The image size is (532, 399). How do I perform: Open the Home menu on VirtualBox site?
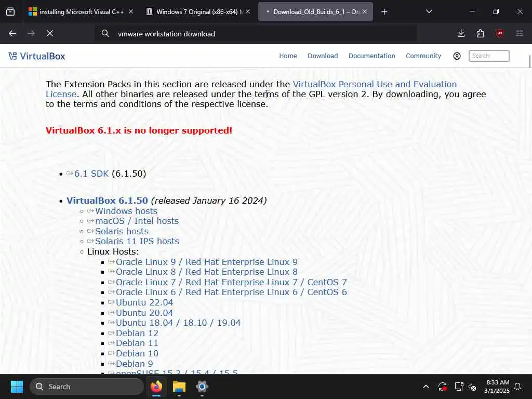(x=288, y=56)
